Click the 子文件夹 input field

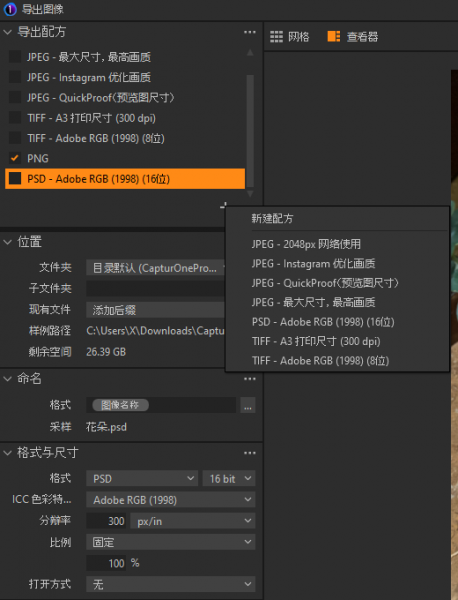tap(155, 289)
